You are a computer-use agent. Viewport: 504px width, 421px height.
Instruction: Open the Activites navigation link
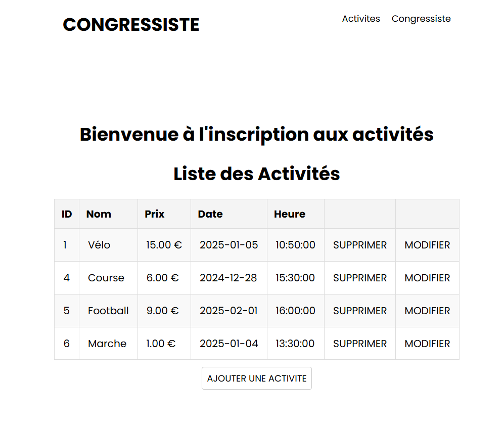[361, 19]
